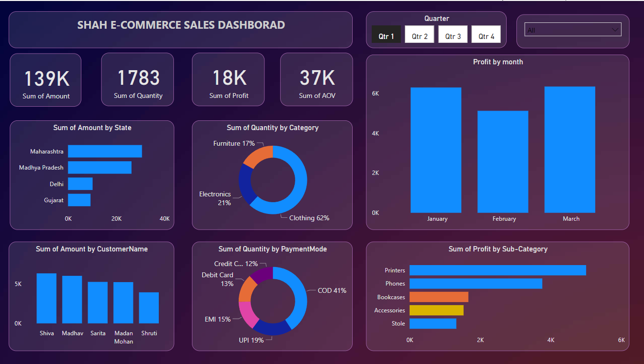Select the Qtr 1 filter button

[386, 35]
